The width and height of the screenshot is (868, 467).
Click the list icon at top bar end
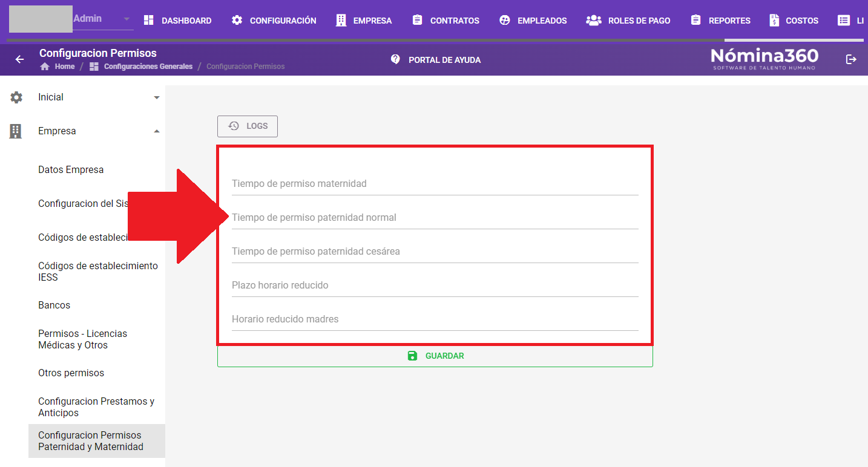pos(843,20)
